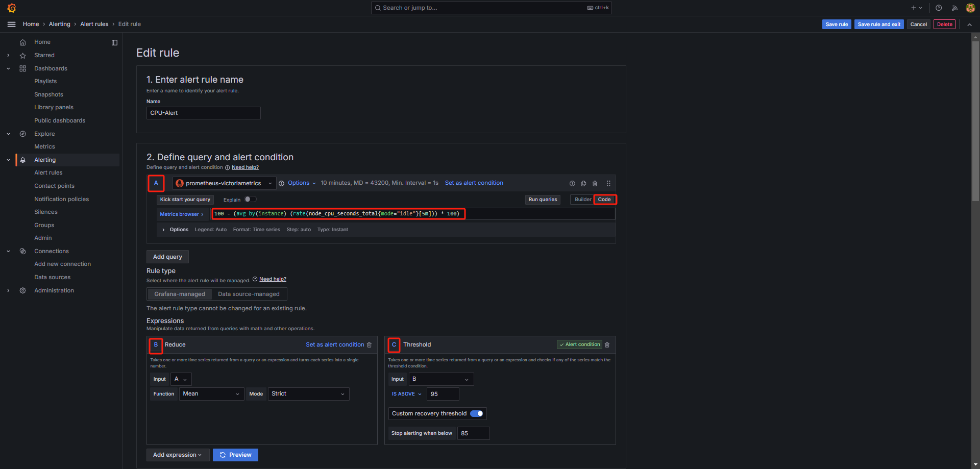The height and width of the screenshot is (469, 980).
Task: Open Contact points in the sidebar
Action: click(54, 186)
